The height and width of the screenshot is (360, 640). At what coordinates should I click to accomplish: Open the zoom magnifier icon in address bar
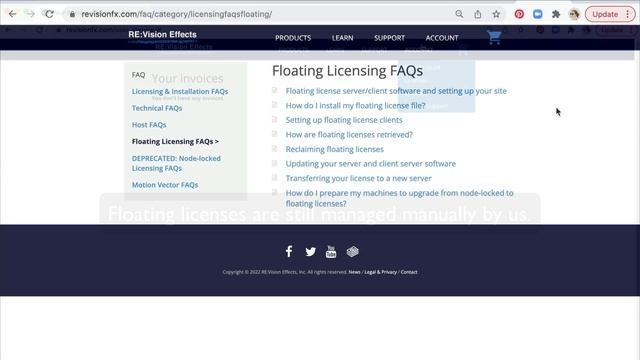(x=459, y=14)
